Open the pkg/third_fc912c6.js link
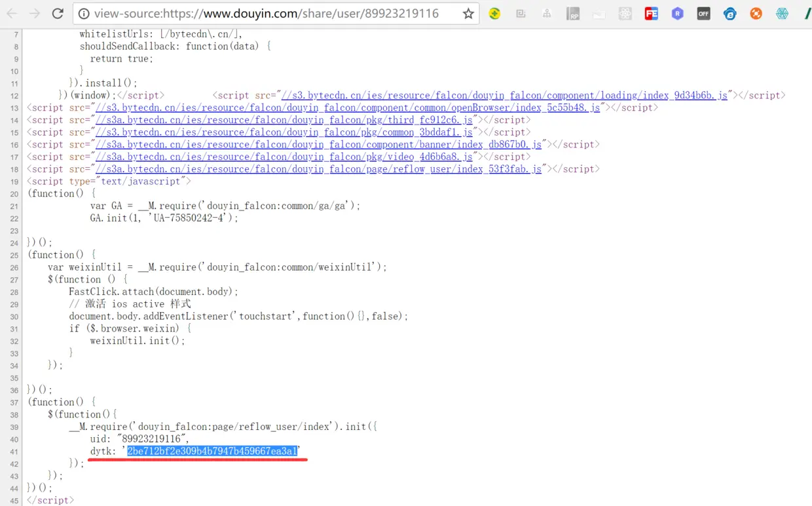 [x=284, y=120]
